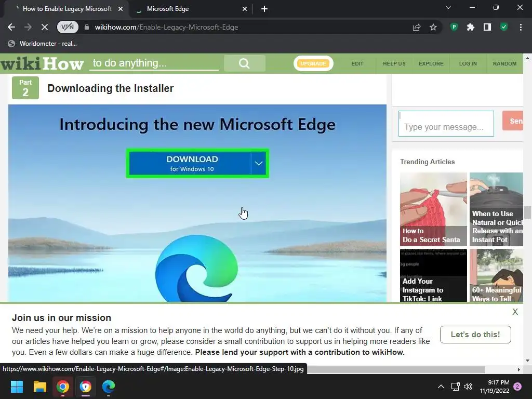The image size is (532, 399).
Task: Click LOG IN in wikiHow header
Action: (468, 63)
